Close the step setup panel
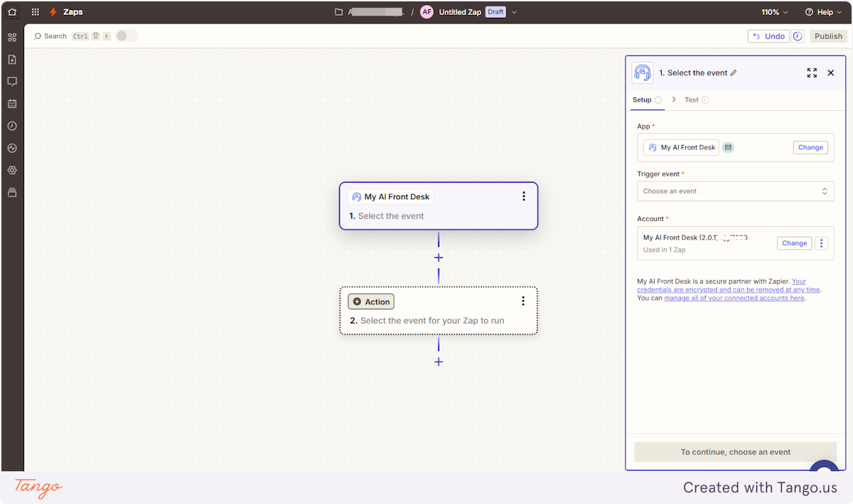The image size is (853, 504). [830, 73]
